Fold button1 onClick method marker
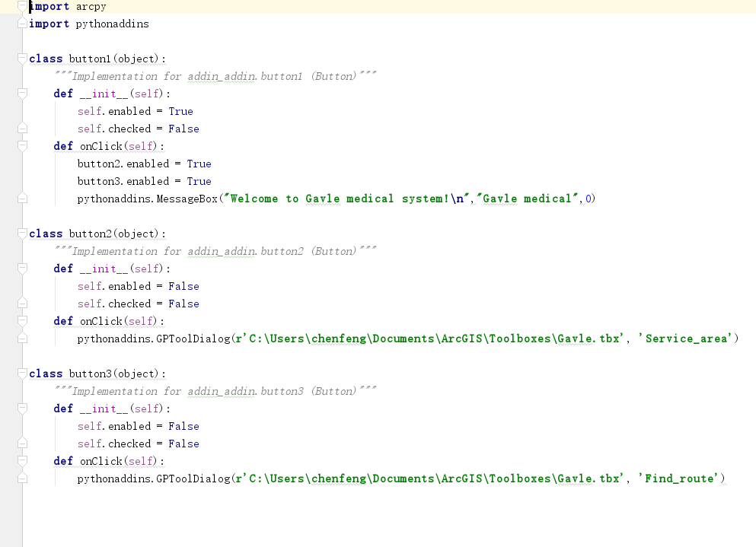Image resolution: width=756 pixels, height=547 pixels. tap(22, 146)
